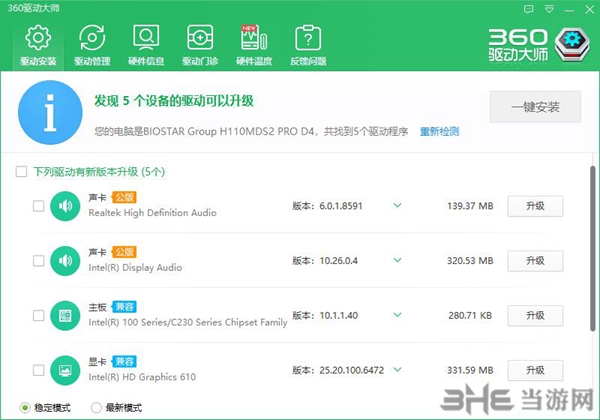This screenshot has height=420, width=600.
Task: Click the Realtek High Definition Audio name
Action: click(x=152, y=213)
